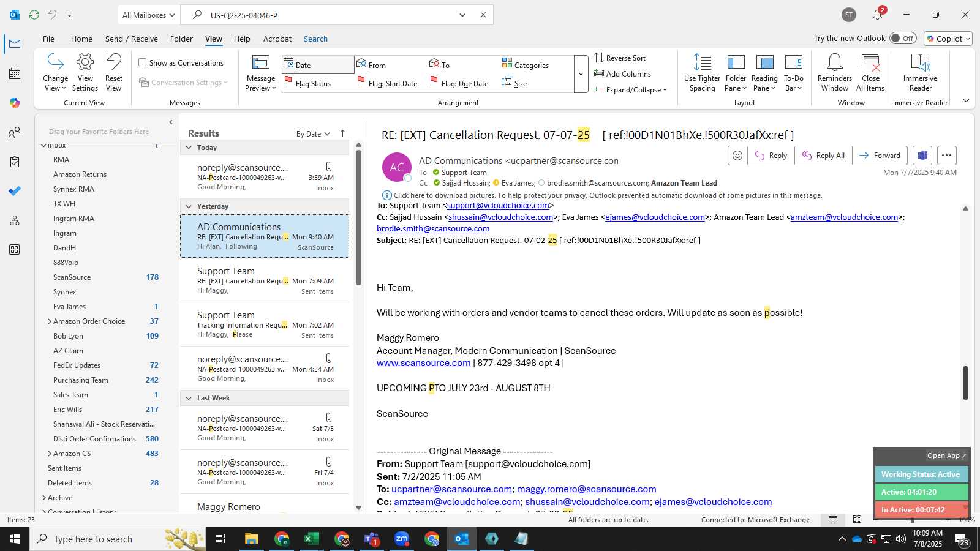Open Zoom from the taskbar
980x551 pixels.
pos(402,539)
